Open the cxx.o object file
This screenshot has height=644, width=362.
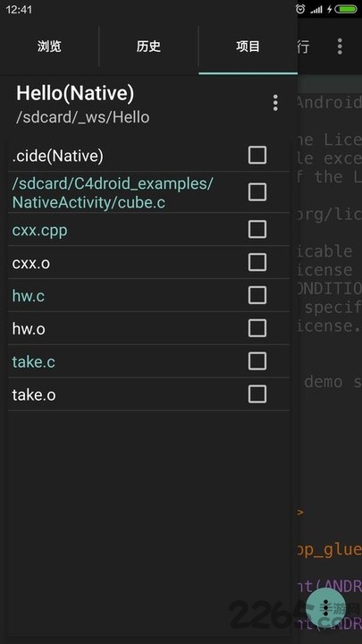click(x=30, y=263)
